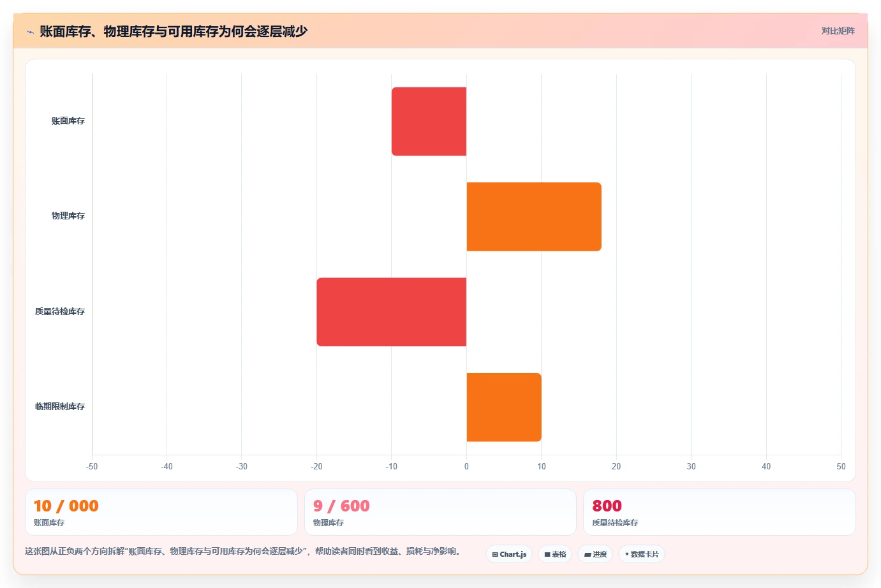Click the red 账面库存 bar

[429, 121]
